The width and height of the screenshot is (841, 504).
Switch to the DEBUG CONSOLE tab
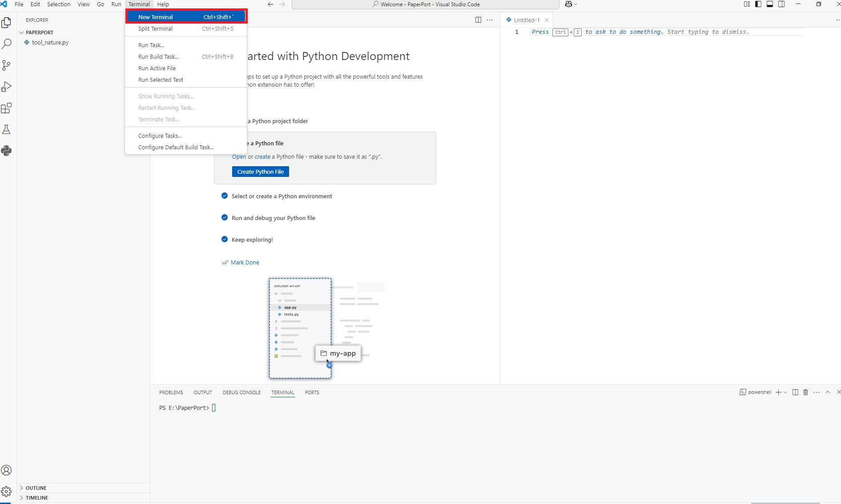pos(241,392)
